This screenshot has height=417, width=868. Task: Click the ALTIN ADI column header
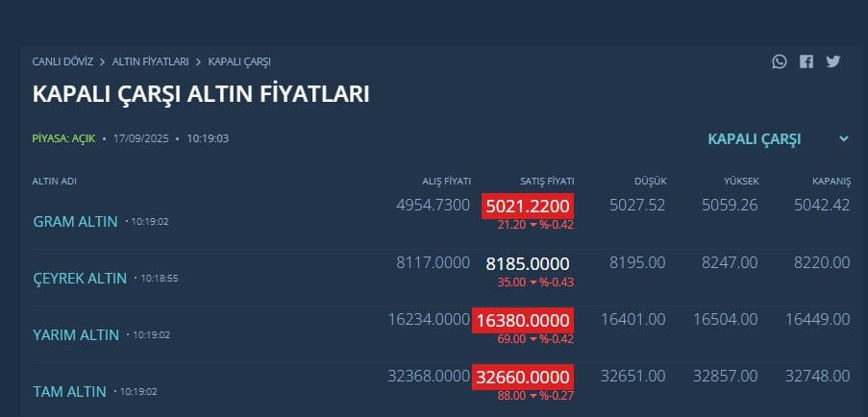click(x=54, y=182)
